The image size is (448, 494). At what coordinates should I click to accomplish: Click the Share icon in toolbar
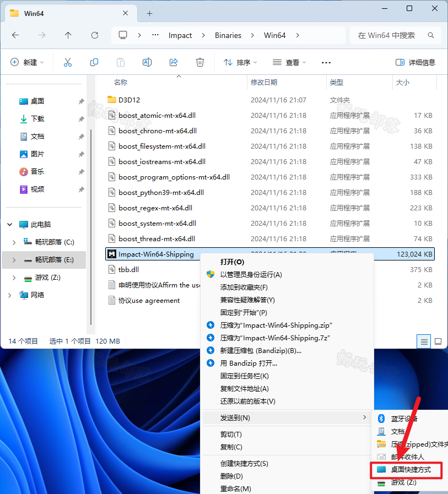pyautogui.click(x=174, y=62)
